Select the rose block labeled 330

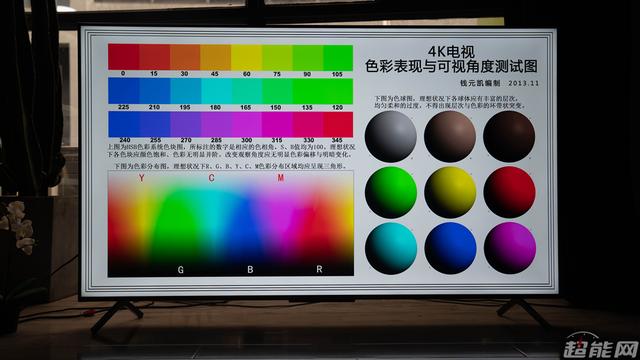pyautogui.click(x=307, y=124)
